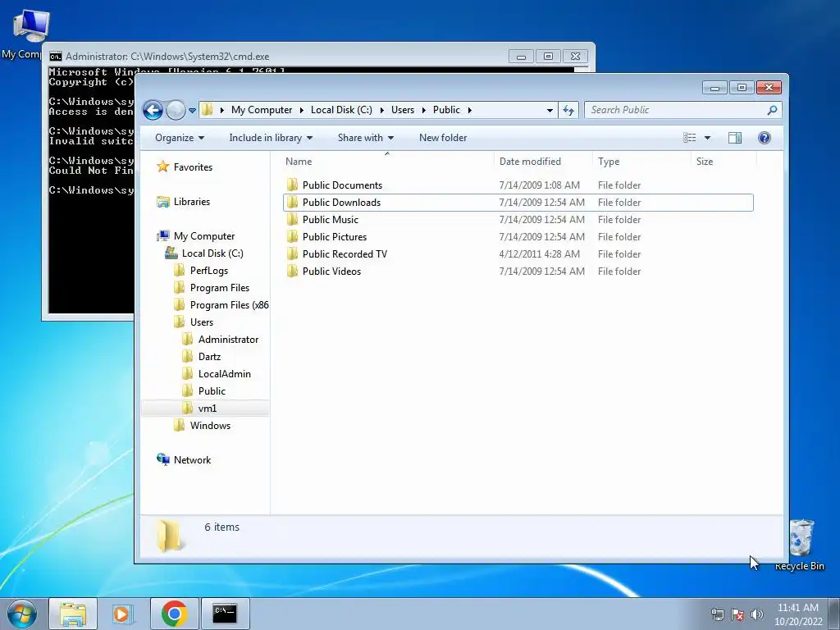The image size is (840, 630).
Task: Expand the arrow after the Users breadcrumb
Action: [423, 111]
